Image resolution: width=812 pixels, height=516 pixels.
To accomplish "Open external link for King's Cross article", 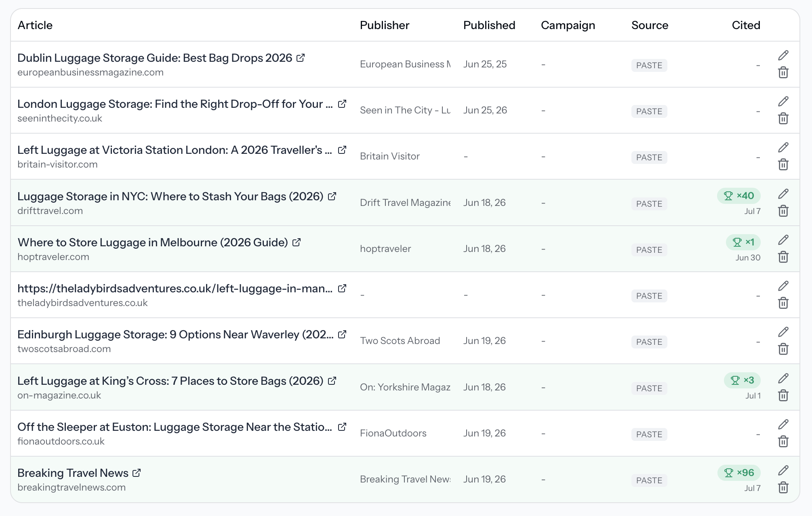I will [332, 381].
